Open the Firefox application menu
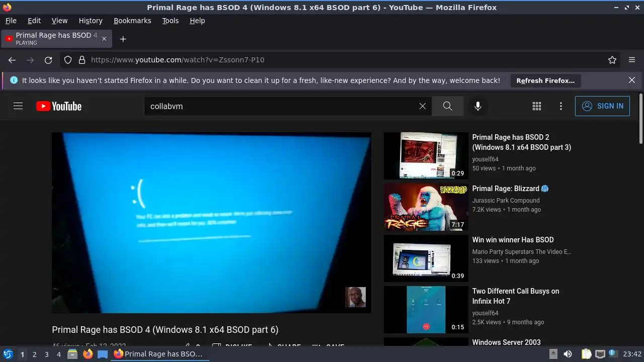 pyautogui.click(x=632, y=60)
